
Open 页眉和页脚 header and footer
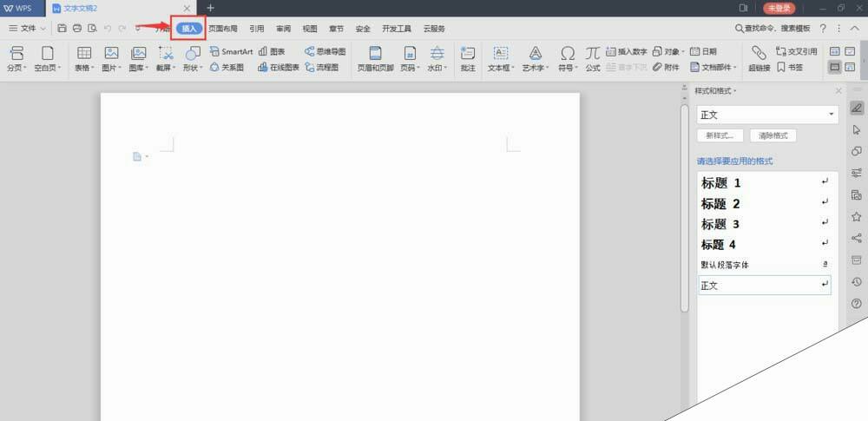coord(376,59)
